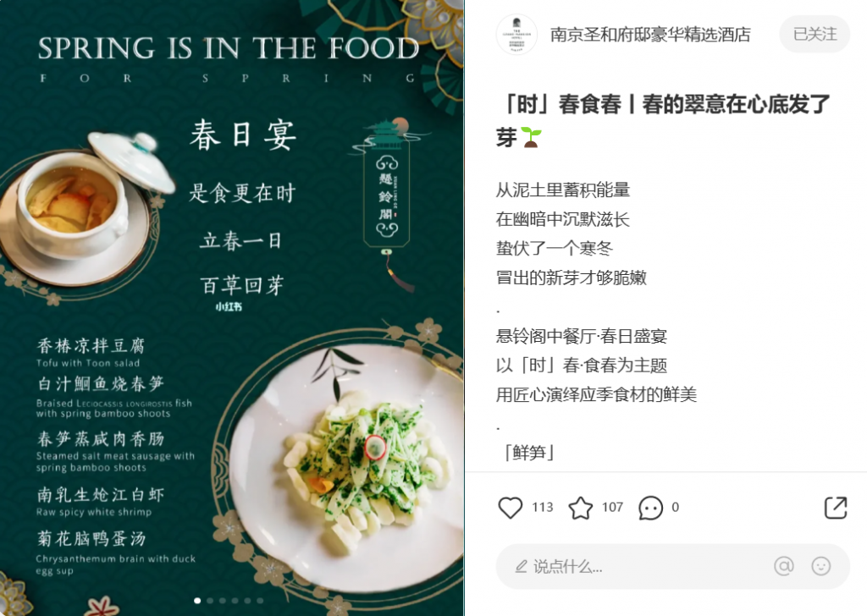The width and height of the screenshot is (867, 616).
Task: Click the pencil icon in comment box
Action: point(521,566)
